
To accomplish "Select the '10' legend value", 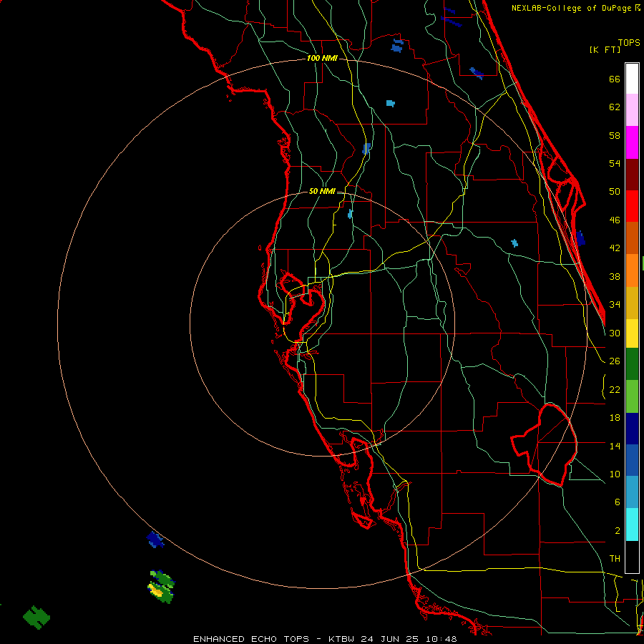I will pyautogui.click(x=615, y=474).
